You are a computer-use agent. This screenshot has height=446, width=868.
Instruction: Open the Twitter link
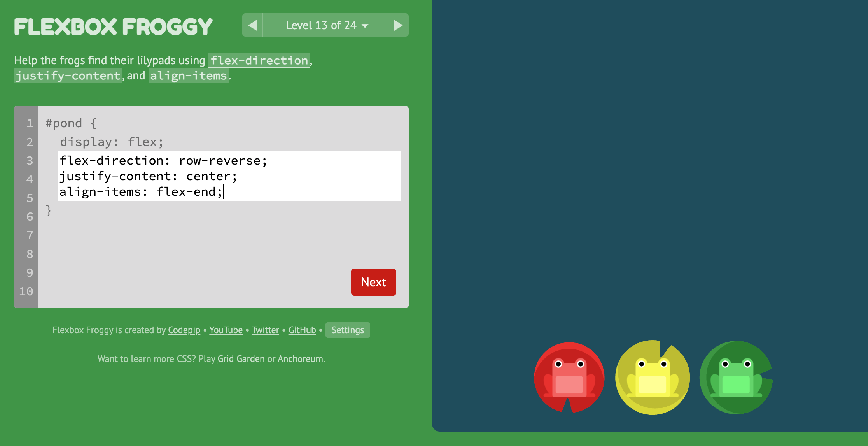[265, 330]
